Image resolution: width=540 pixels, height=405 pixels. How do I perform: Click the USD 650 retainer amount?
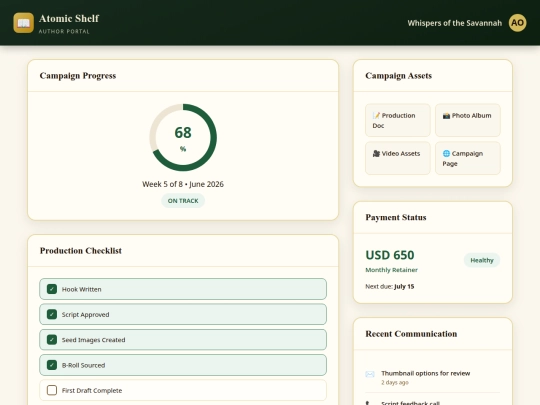390,255
